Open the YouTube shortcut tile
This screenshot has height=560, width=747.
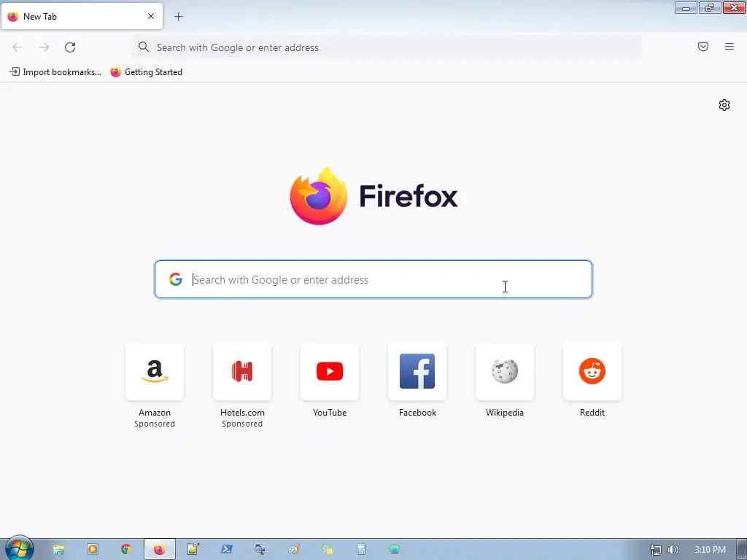tap(330, 371)
